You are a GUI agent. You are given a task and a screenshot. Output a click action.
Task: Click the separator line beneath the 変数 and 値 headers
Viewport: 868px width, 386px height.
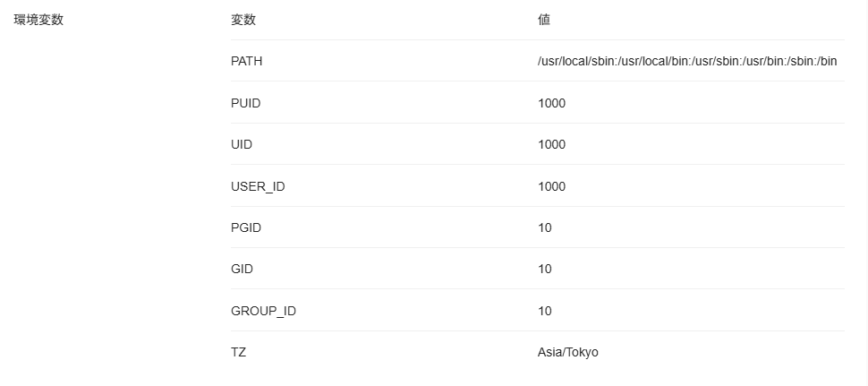click(538, 40)
